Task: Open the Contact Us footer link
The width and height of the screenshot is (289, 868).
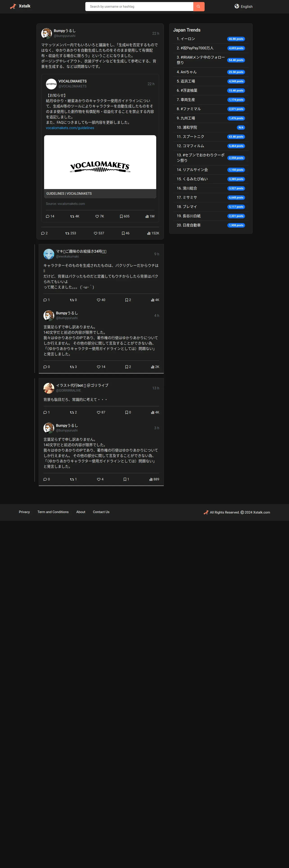Action: [x=101, y=512]
